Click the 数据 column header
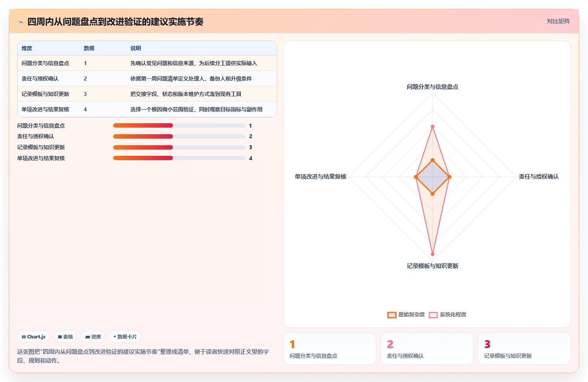The width and height of the screenshot is (588, 382). tap(89, 48)
